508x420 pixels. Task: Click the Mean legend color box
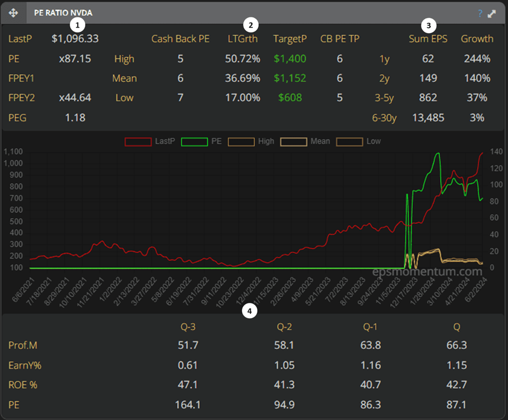click(x=294, y=142)
